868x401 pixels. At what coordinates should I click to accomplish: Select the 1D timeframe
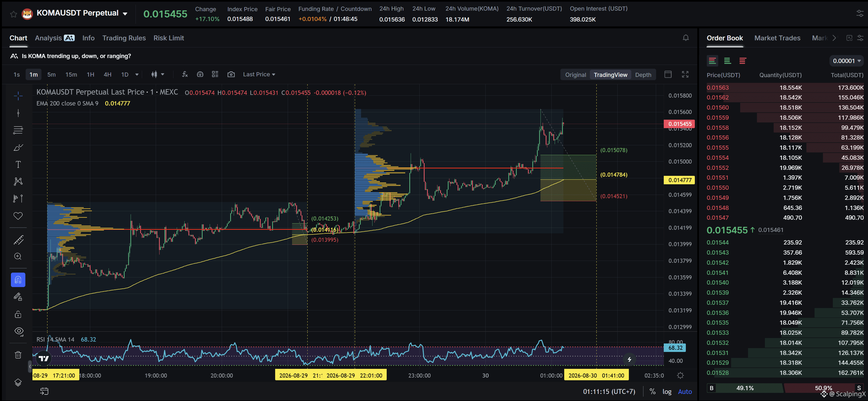click(125, 74)
